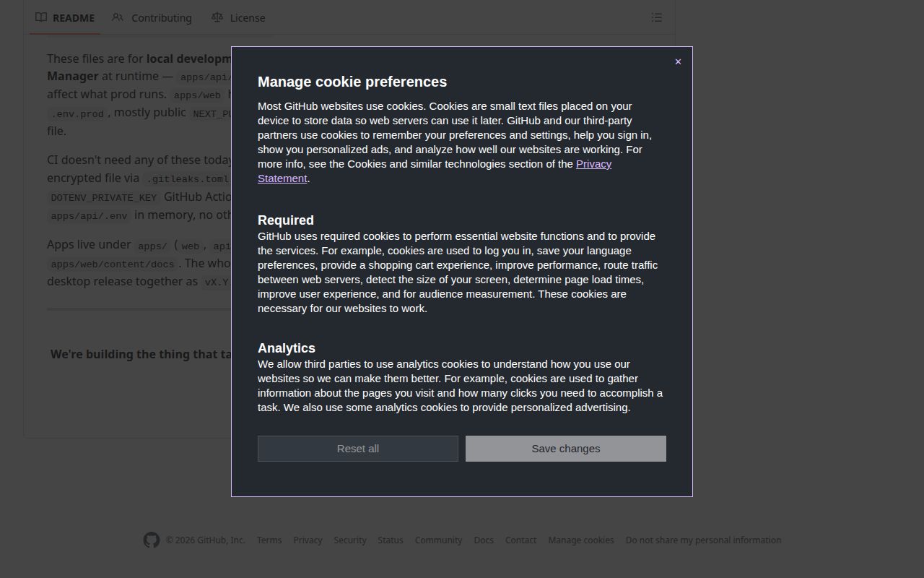Viewport: 924px width, 578px height.
Task: Go to the Security footer link
Action: tap(350, 540)
